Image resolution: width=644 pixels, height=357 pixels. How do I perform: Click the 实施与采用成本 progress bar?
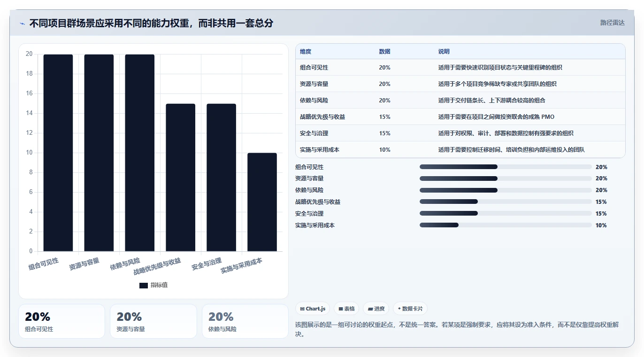click(x=506, y=225)
